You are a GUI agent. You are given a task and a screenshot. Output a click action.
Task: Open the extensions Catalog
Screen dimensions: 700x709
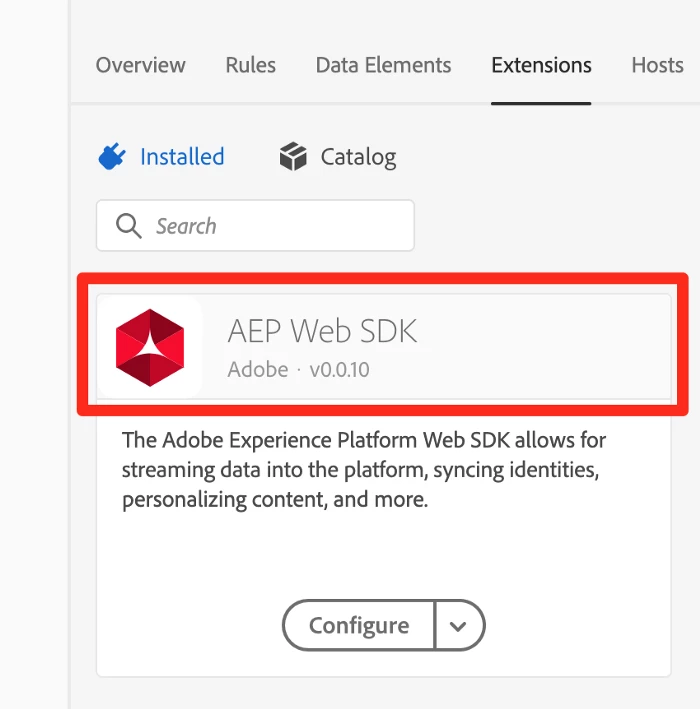click(358, 157)
